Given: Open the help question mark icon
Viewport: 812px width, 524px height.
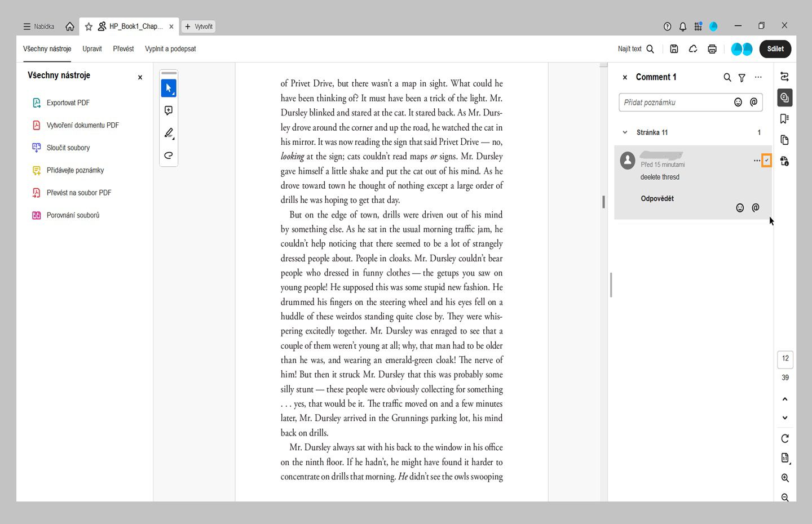Looking at the screenshot, I should pyautogui.click(x=668, y=26).
